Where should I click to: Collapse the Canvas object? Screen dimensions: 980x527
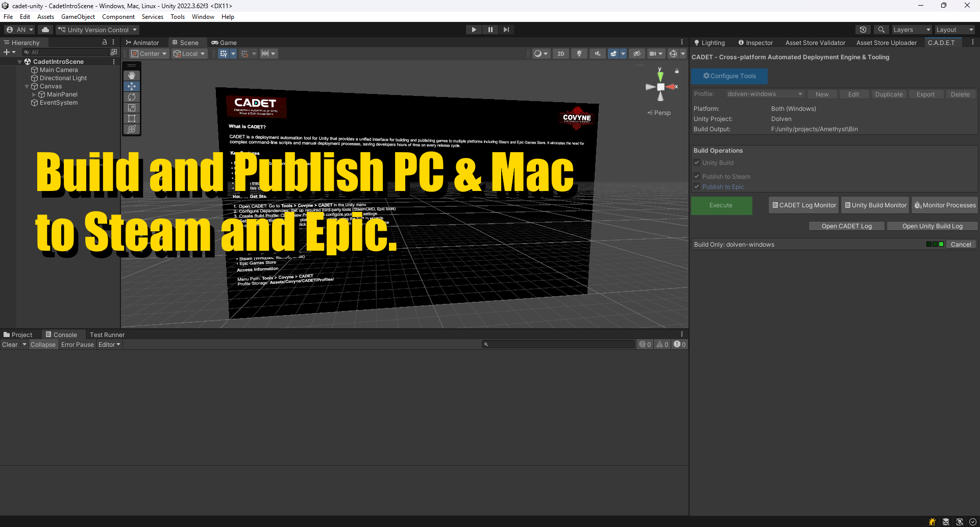[x=27, y=86]
